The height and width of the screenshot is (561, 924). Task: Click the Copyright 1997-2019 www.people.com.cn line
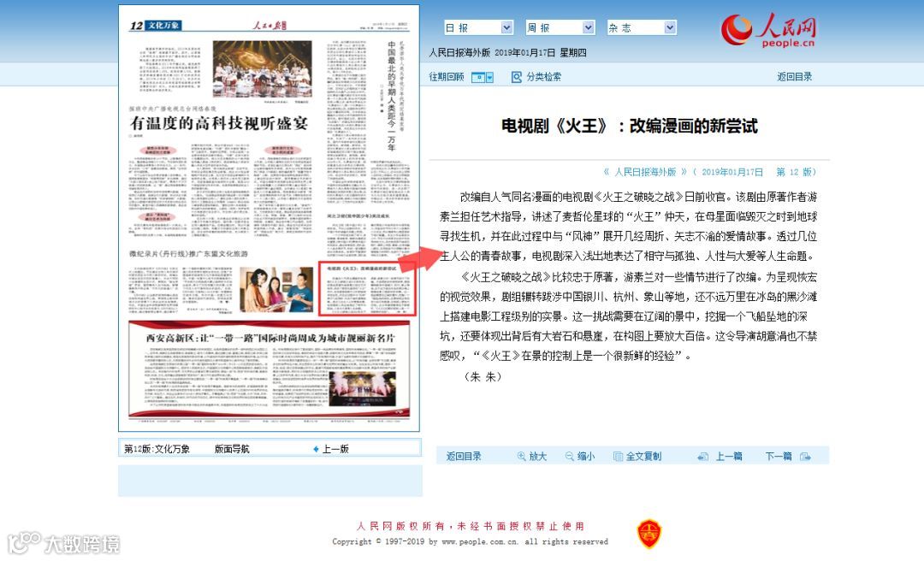(x=471, y=541)
